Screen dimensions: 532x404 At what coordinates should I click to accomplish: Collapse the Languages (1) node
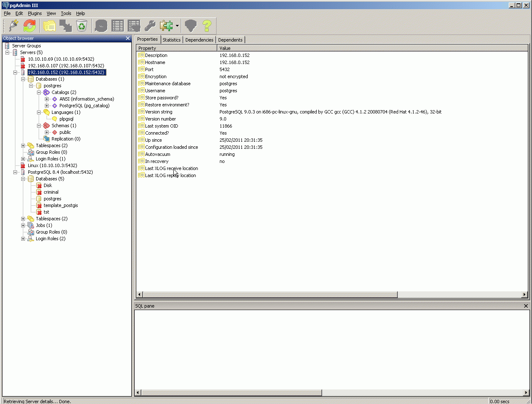click(x=39, y=112)
